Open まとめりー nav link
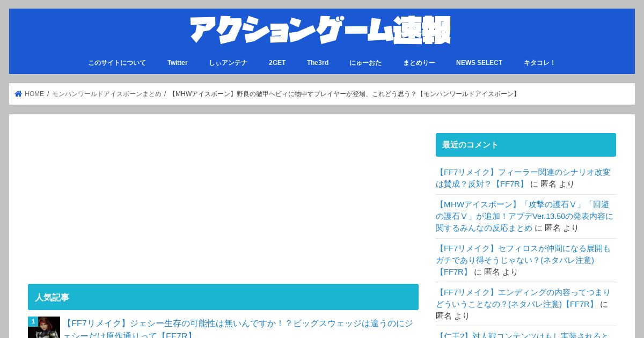 [419, 63]
